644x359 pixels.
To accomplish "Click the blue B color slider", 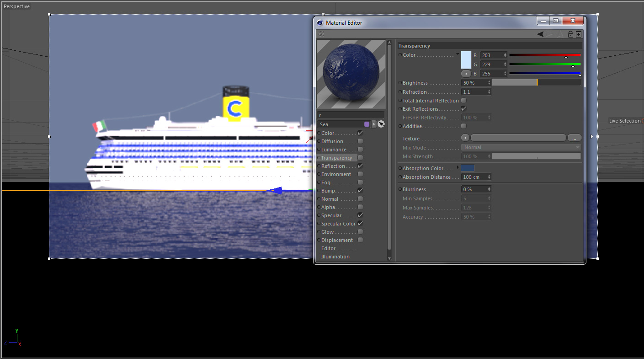I will click(545, 74).
